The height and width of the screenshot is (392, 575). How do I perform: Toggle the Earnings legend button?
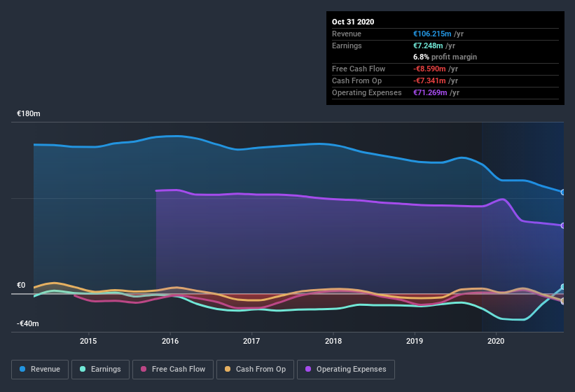100,370
